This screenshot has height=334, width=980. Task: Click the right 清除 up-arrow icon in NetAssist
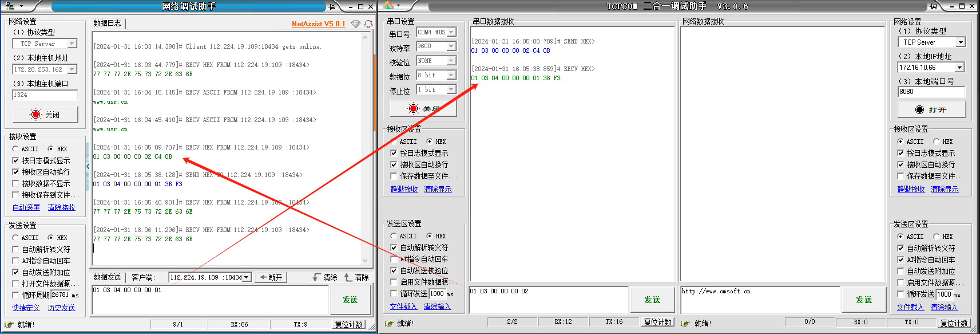click(348, 277)
